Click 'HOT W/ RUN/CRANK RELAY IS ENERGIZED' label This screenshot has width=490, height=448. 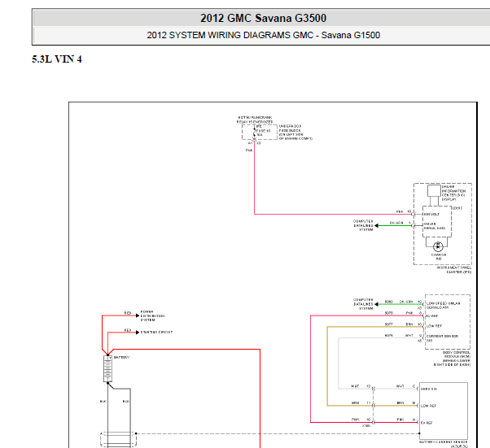click(x=255, y=120)
